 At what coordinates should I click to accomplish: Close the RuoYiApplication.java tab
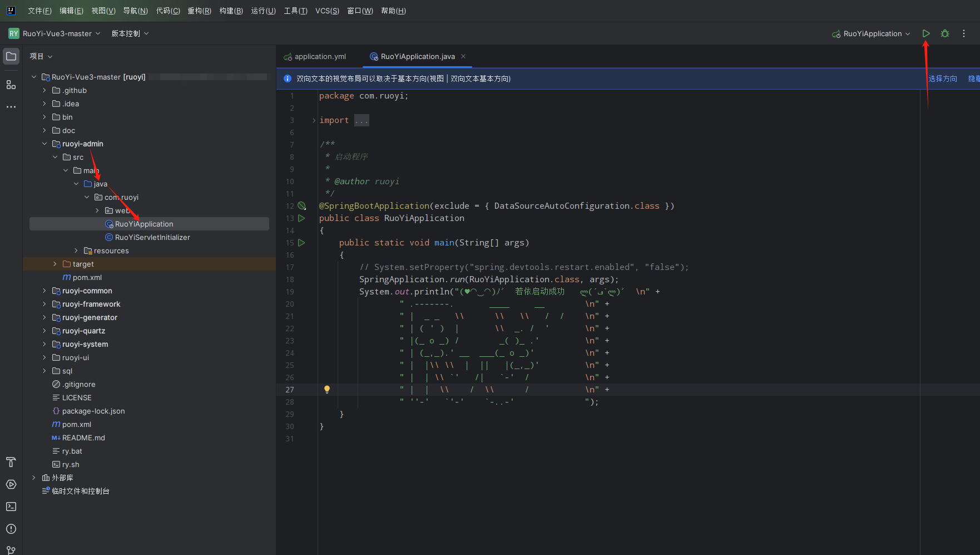[x=463, y=56]
